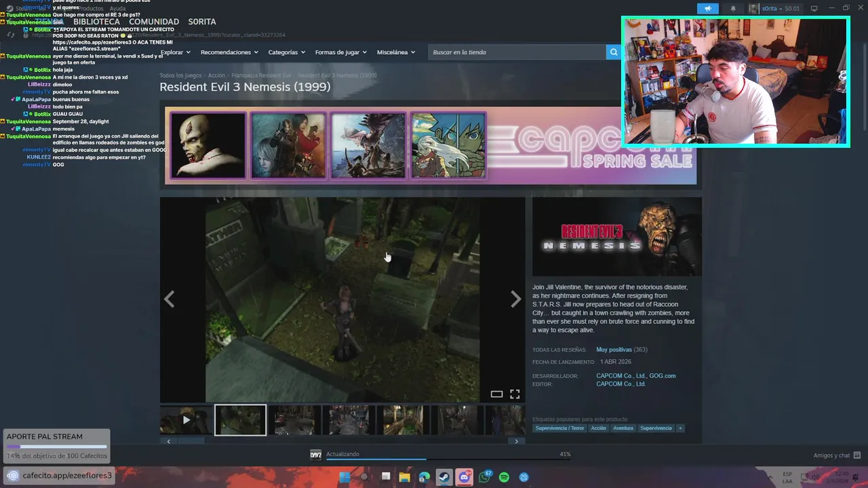Click the store search magnifier button

[x=614, y=52]
